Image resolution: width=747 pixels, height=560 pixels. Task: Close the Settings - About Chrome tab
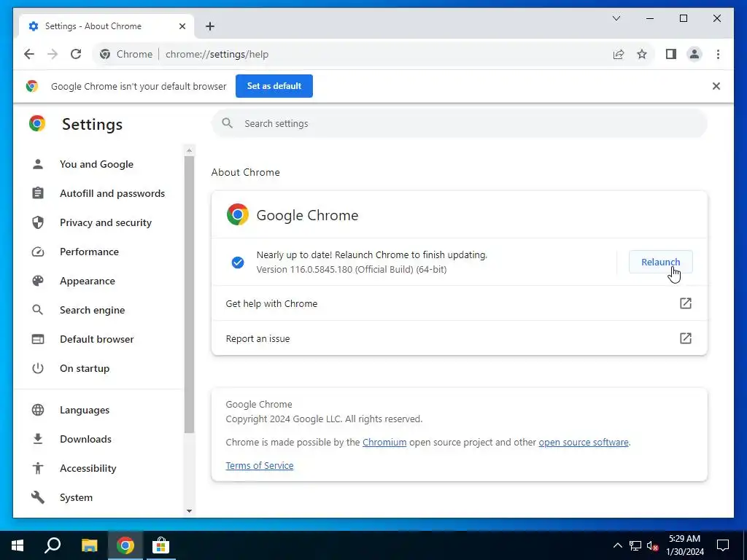tap(182, 26)
